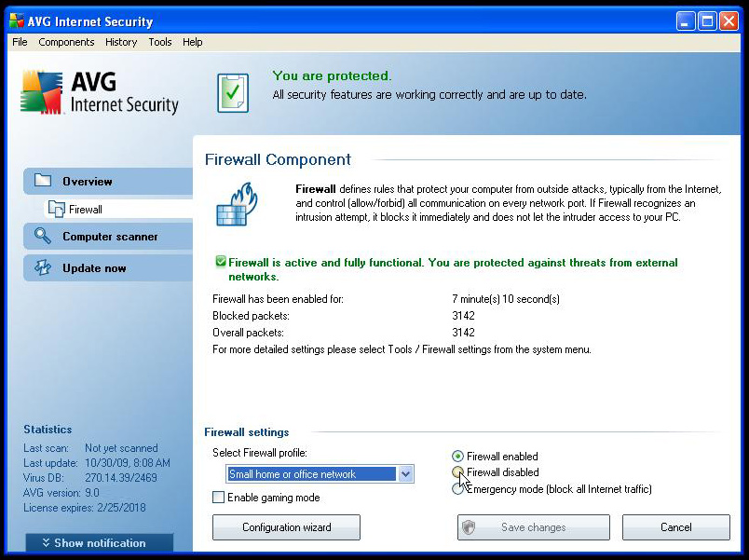749x560 pixels.
Task: Click the Firewall settings heading
Action: point(247,432)
